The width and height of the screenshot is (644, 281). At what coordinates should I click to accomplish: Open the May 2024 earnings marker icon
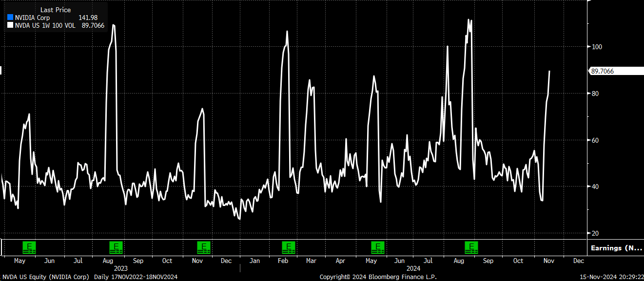coord(378,247)
